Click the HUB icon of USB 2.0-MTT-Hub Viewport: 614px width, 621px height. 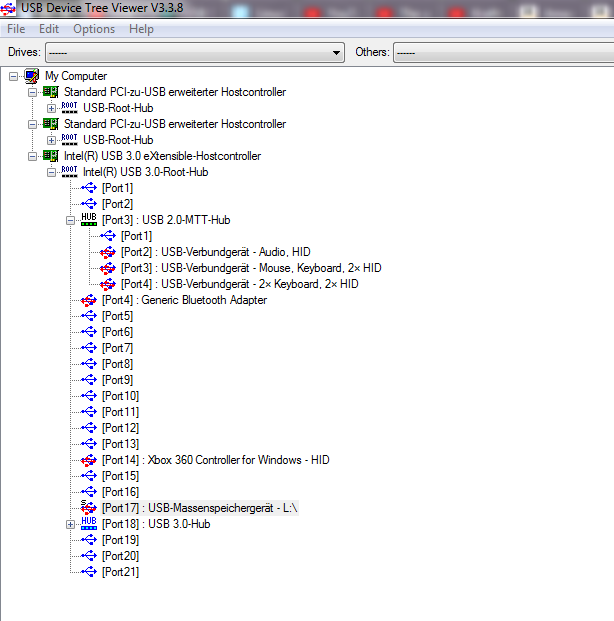click(x=89, y=219)
